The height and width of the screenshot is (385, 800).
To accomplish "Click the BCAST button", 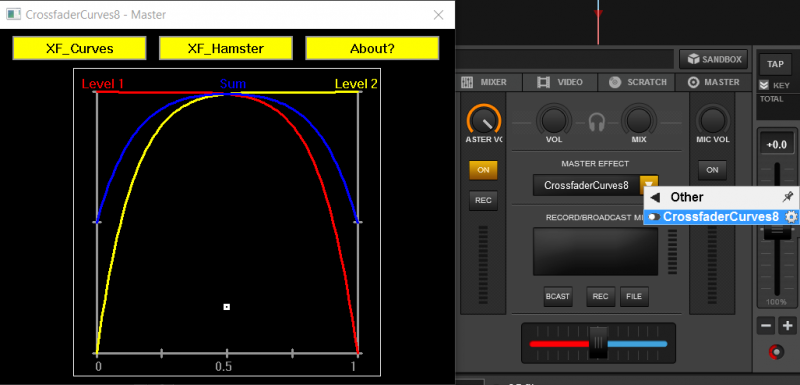I will 558,297.
